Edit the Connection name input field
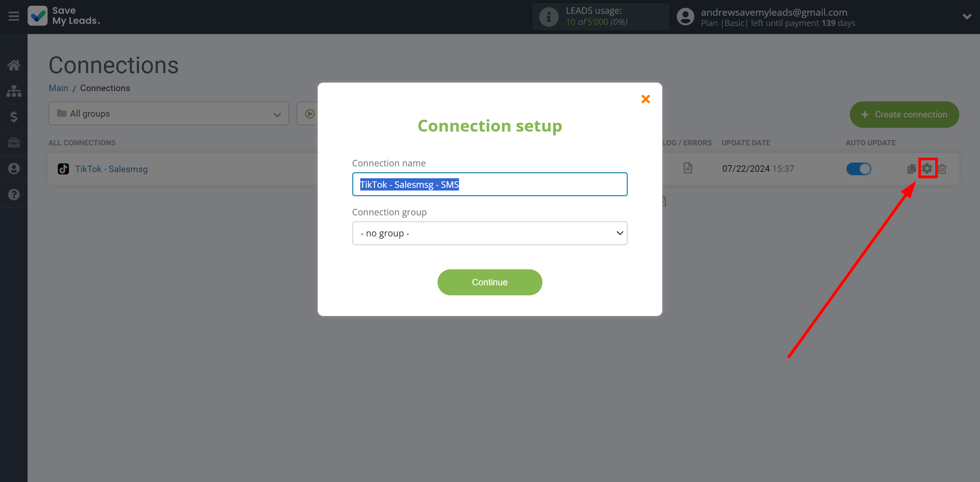The image size is (980, 482). coord(489,184)
